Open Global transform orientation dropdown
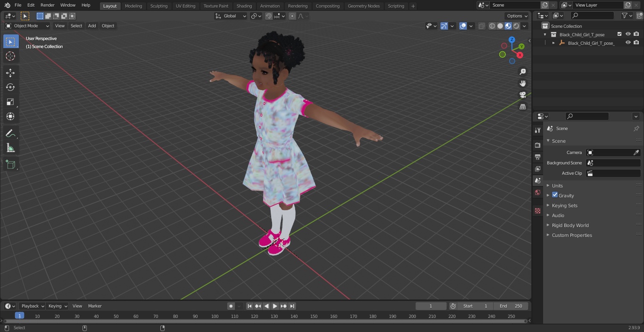Viewport: 644px width, 332px height. (x=231, y=16)
